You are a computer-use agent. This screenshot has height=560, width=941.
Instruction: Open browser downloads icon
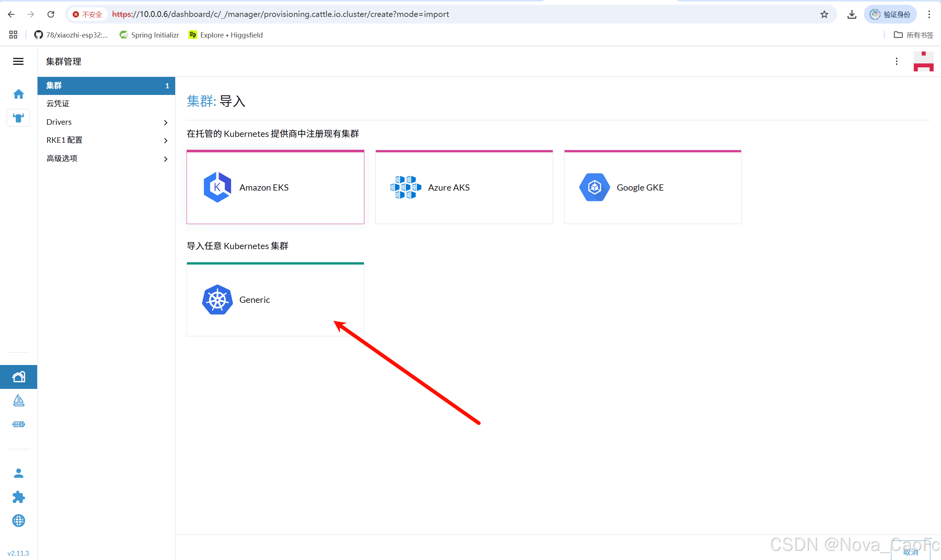[x=852, y=14]
